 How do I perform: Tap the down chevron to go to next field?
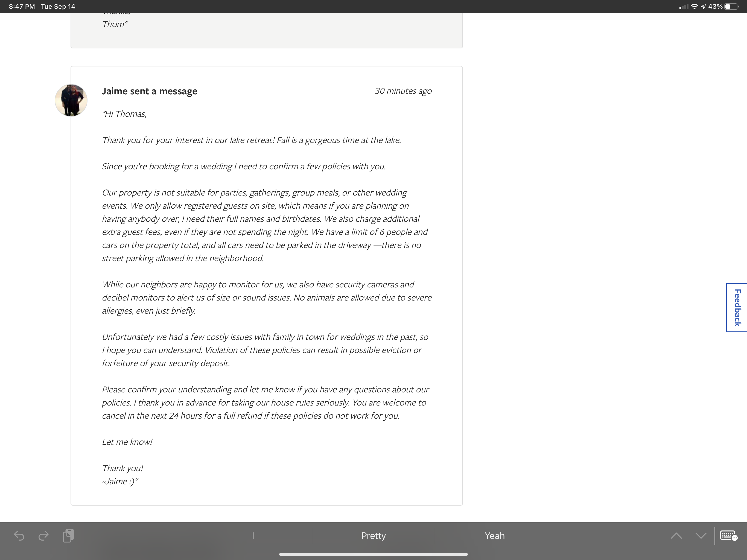(x=701, y=536)
